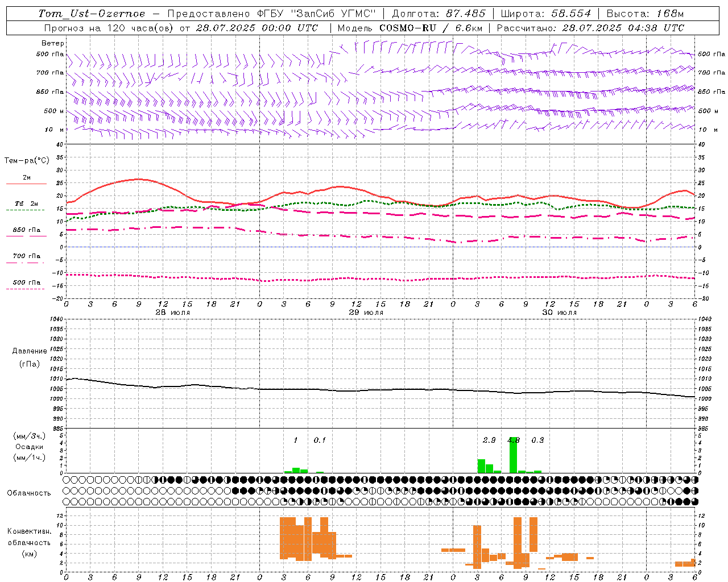Click the '30 июля' date label
728x582 pixels.
[x=560, y=313]
